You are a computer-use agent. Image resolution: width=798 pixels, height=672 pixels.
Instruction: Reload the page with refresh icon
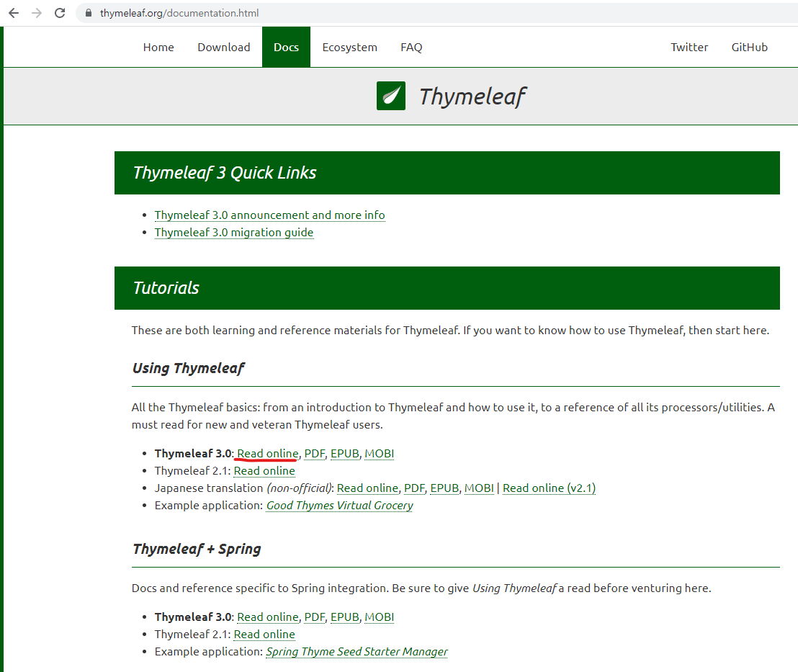tap(60, 13)
